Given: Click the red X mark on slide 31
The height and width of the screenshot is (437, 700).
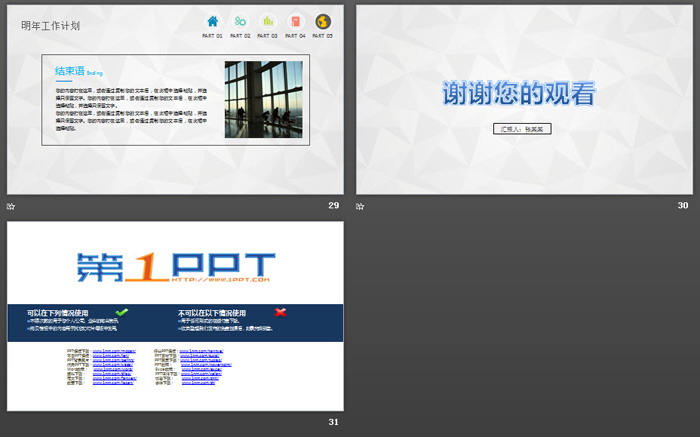Looking at the screenshot, I should point(280,313).
